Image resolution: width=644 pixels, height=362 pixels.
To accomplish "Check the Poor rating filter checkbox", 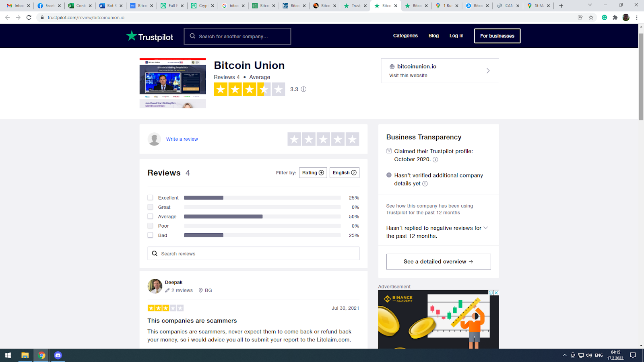I will [150, 226].
